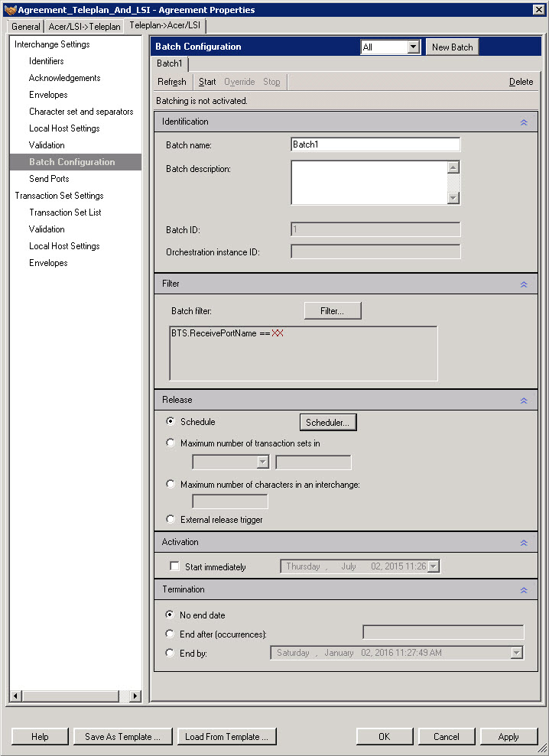Screen dimensions: 549x756
Task: Click the New Batch button
Action: [452, 47]
